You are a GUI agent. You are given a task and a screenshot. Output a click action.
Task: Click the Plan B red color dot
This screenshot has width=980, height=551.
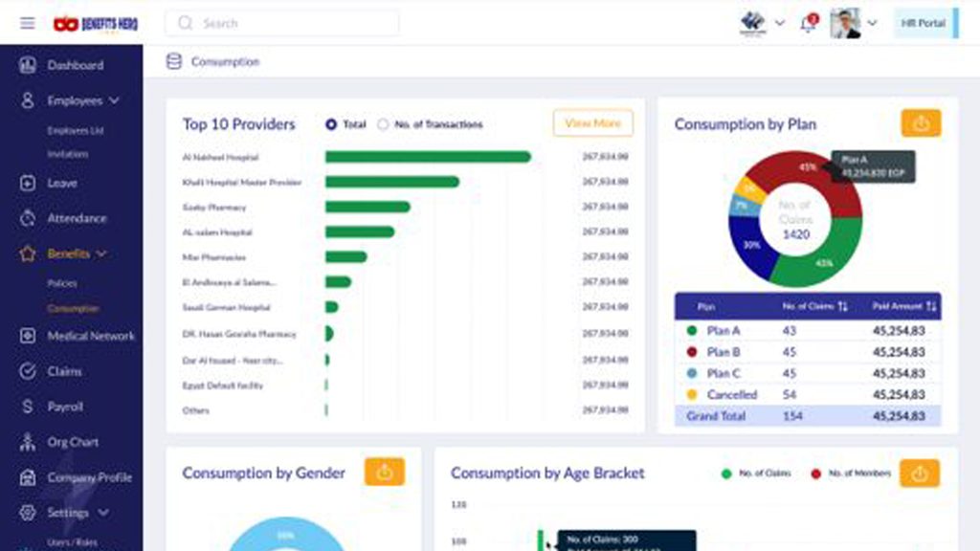tap(692, 352)
